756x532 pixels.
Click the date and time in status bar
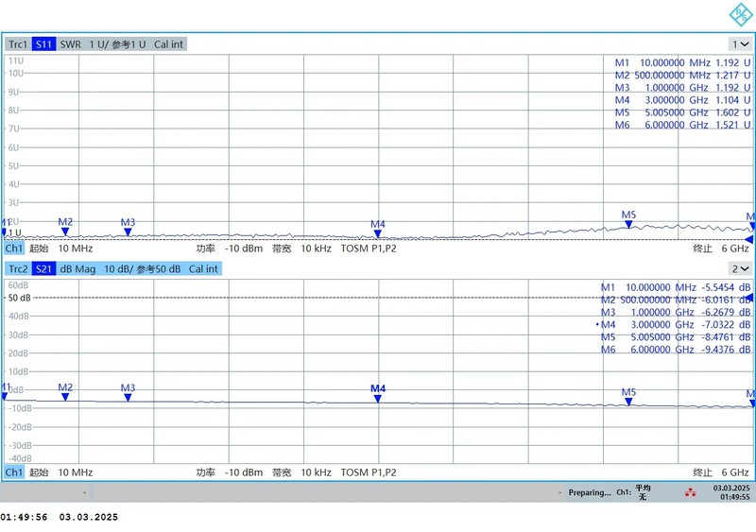coord(731,492)
